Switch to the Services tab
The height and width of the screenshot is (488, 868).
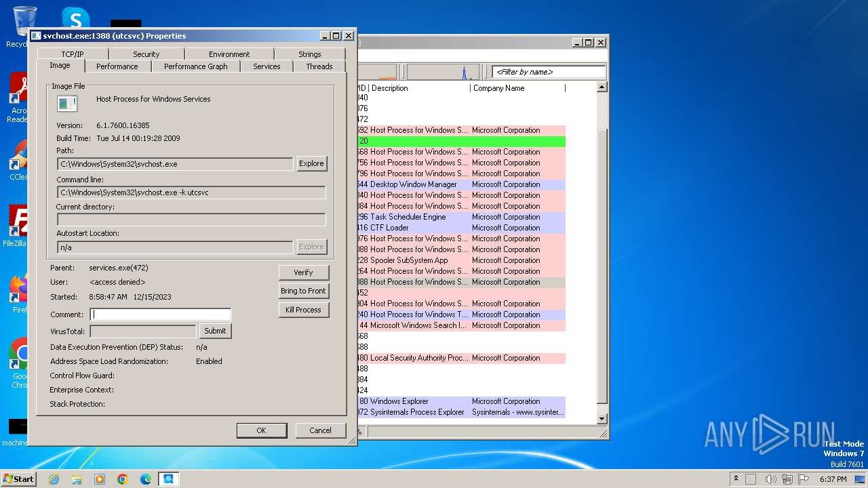click(267, 66)
